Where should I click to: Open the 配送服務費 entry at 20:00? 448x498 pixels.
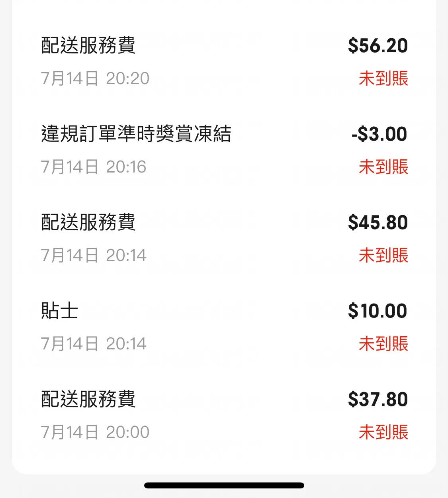pyautogui.click(x=224, y=416)
